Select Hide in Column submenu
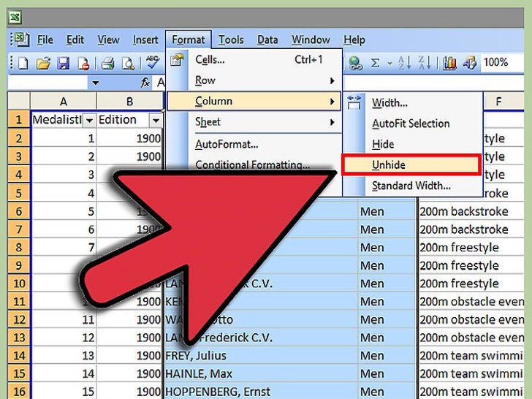The height and width of the screenshot is (399, 532). [413, 144]
